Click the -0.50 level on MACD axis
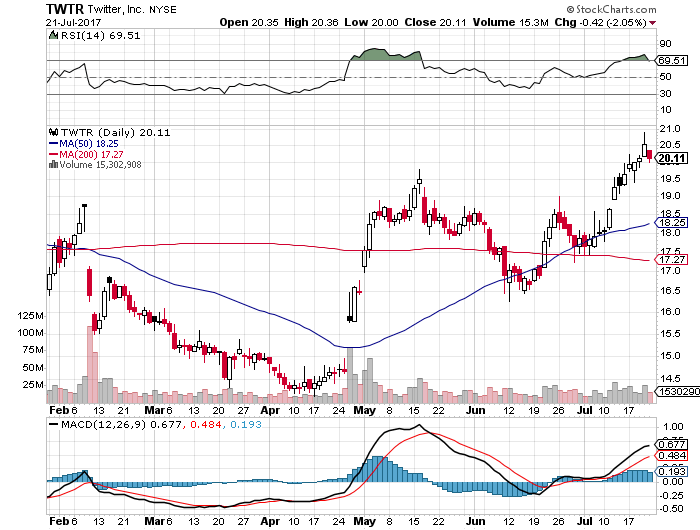The width and height of the screenshot is (700, 530). (x=671, y=509)
